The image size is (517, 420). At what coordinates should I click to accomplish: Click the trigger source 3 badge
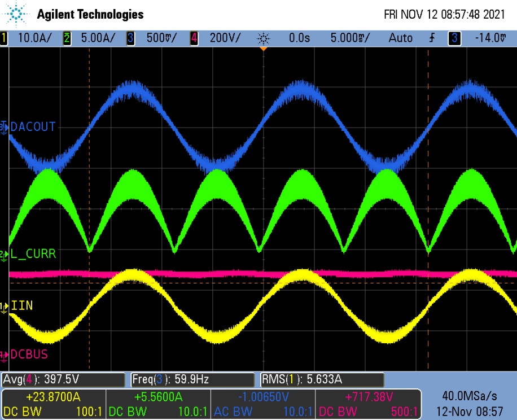point(453,38)
